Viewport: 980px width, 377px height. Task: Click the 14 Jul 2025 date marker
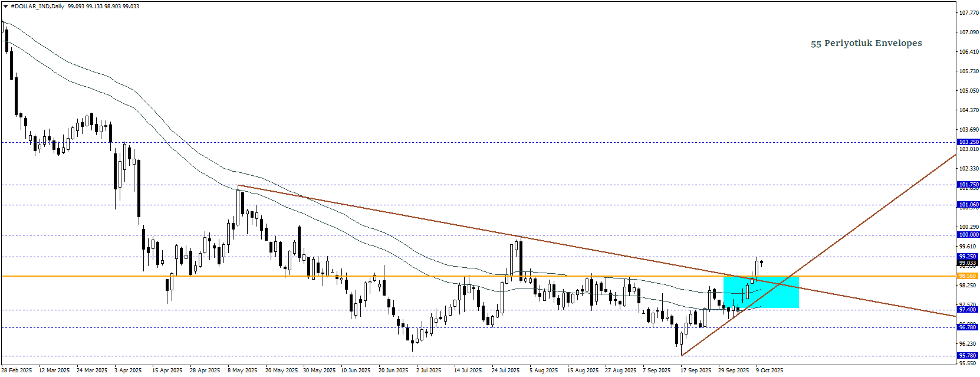pos(468,371)
